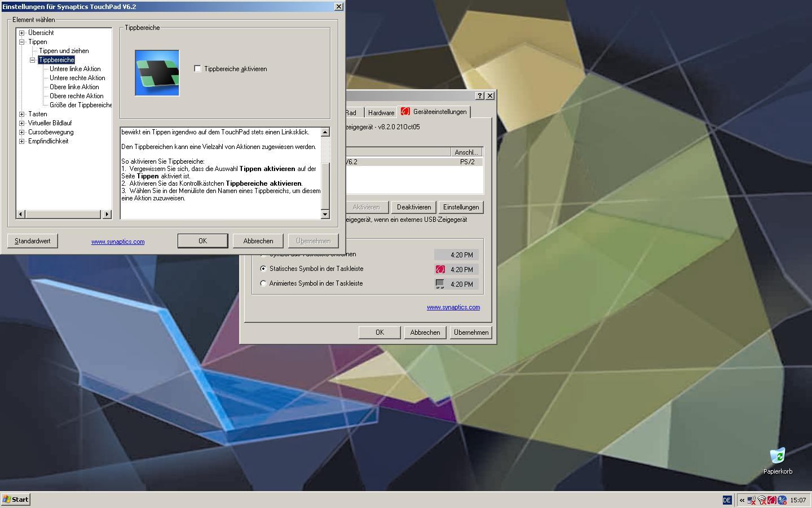Select Größe der Tippbereiche tree item
812x508 pixels.
pos(81,105)
